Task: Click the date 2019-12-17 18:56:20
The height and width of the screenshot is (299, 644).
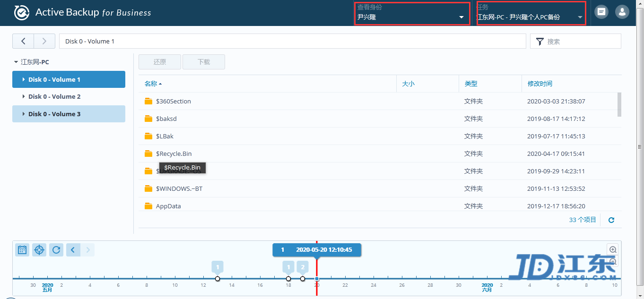Action: click(556, 206)
